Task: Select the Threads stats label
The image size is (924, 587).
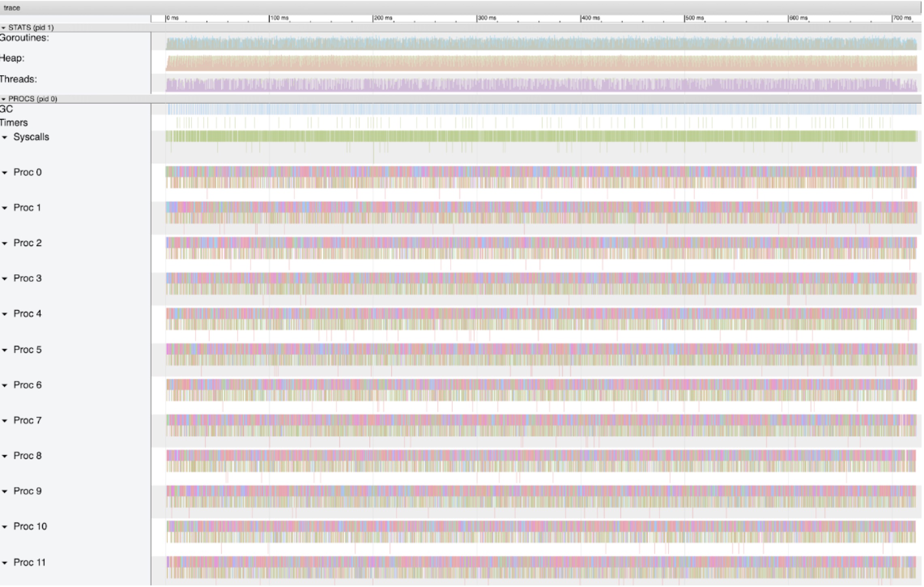Action: [x=18, y=79]
